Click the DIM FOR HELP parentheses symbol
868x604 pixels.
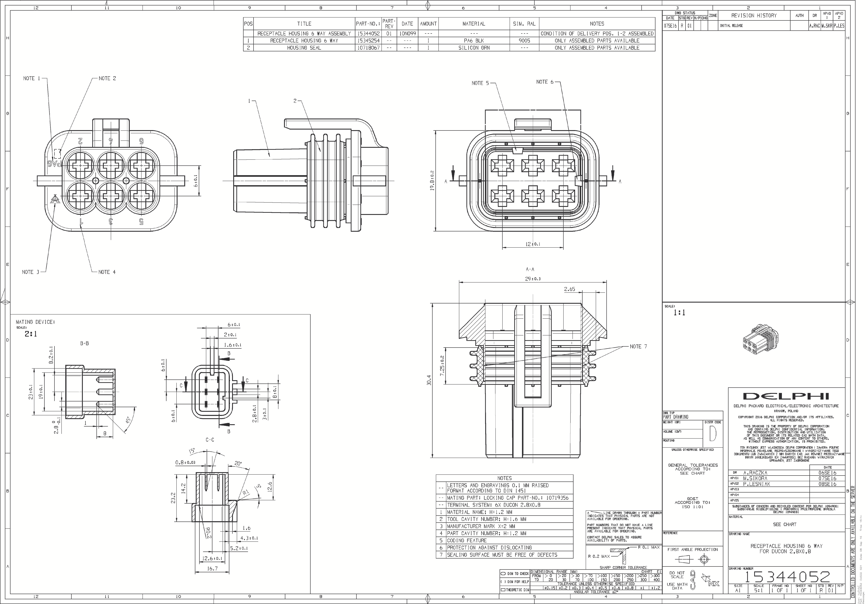pyautogui.click(x=503, y=582)
